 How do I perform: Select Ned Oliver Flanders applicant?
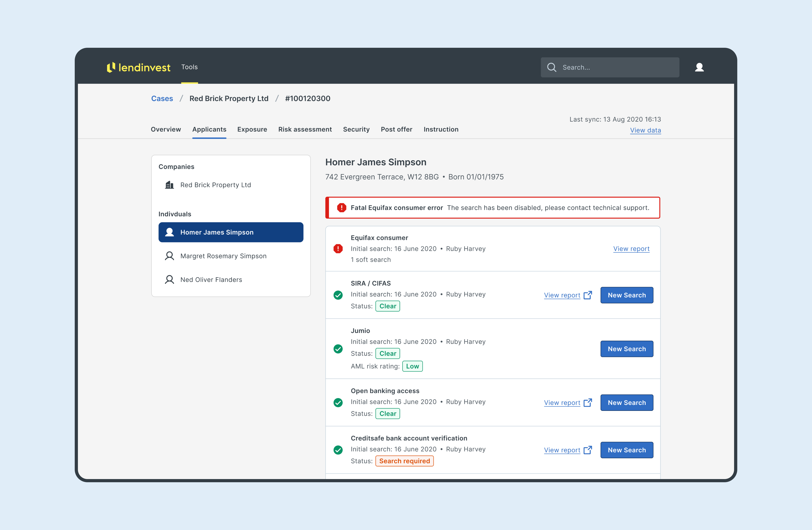[x=211, y=280]
